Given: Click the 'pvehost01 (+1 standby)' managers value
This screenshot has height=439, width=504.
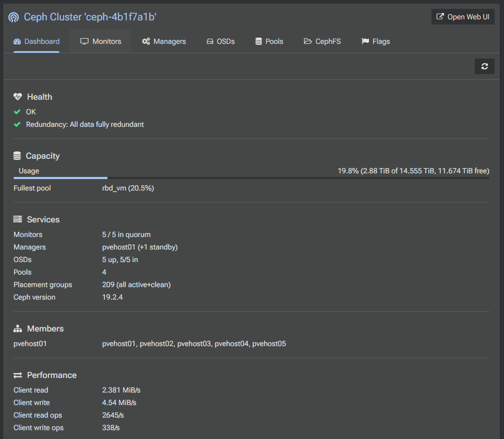Looking at the screenshot, I should tap(140, 247).
